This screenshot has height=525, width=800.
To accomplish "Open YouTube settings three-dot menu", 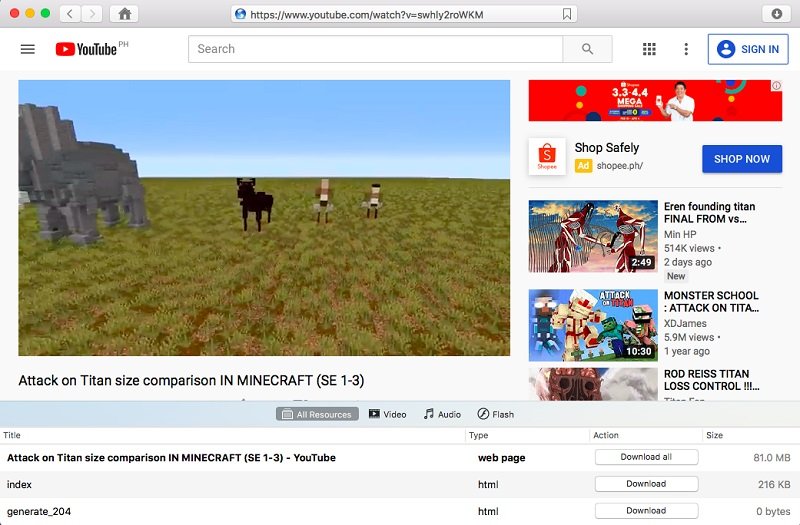I will click(x=686, y=49).
